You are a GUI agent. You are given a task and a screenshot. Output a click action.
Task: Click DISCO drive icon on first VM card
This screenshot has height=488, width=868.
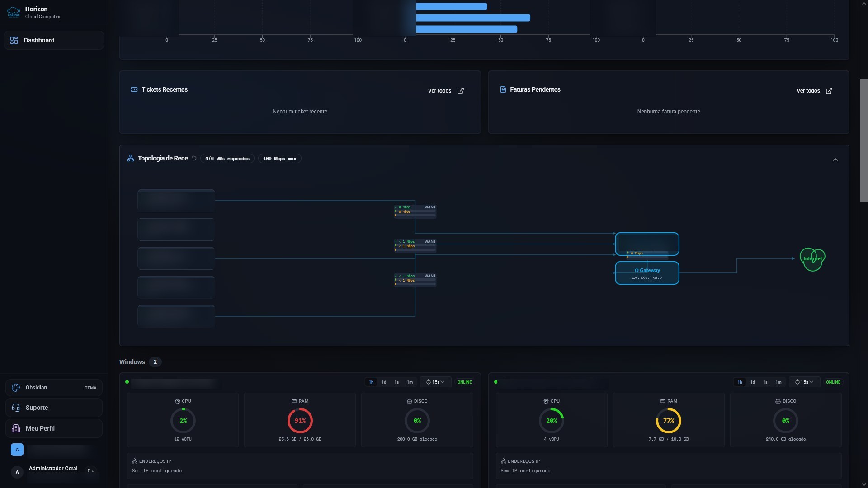pos(410,401)
